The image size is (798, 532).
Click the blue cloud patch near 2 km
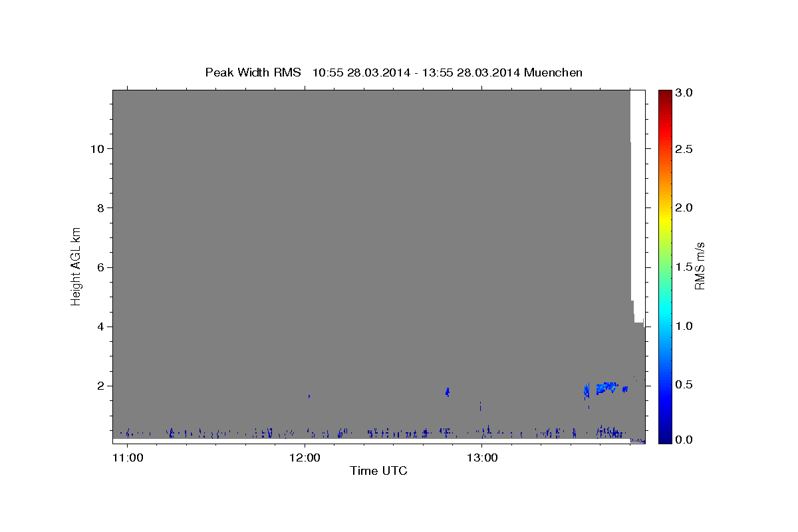pyautogui.click(x=607, y=388)
